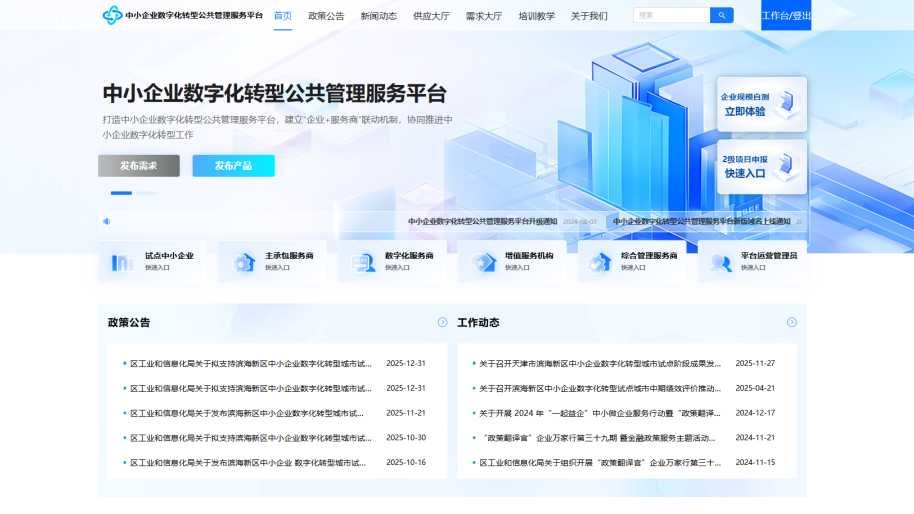This screenshot has width=914, height=514.
Task: Open more 政策公告 via arrow icon
Action: (x=442, y=322)
